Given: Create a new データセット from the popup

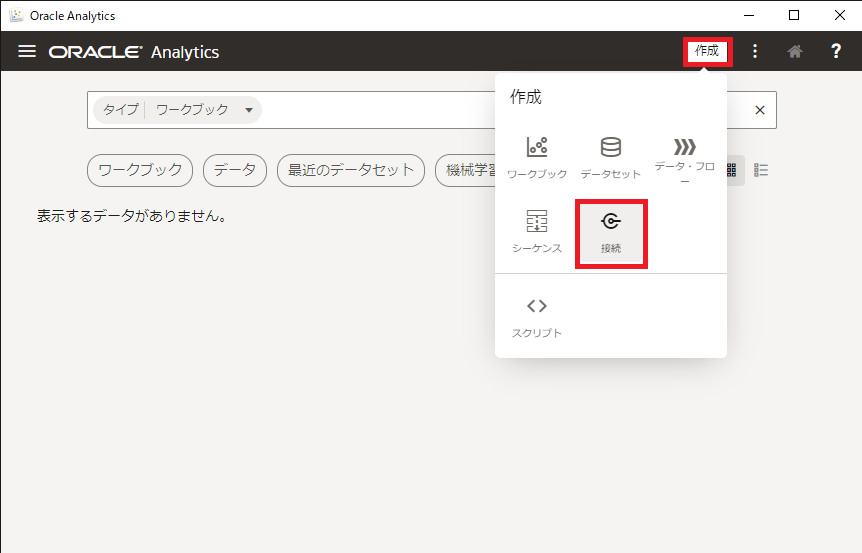Looking at the screenshot, I should tap(610, 157).
